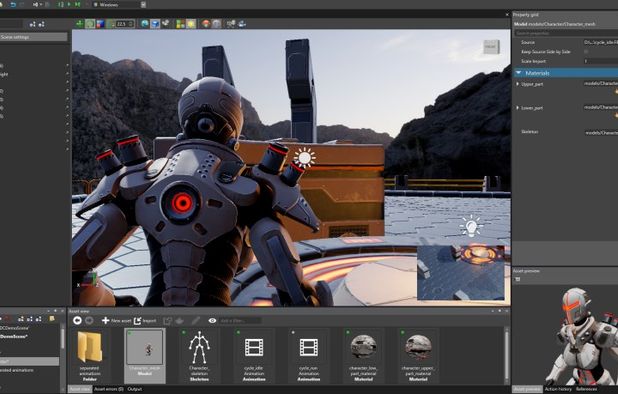Open the separated animations folder

[89, 356]
